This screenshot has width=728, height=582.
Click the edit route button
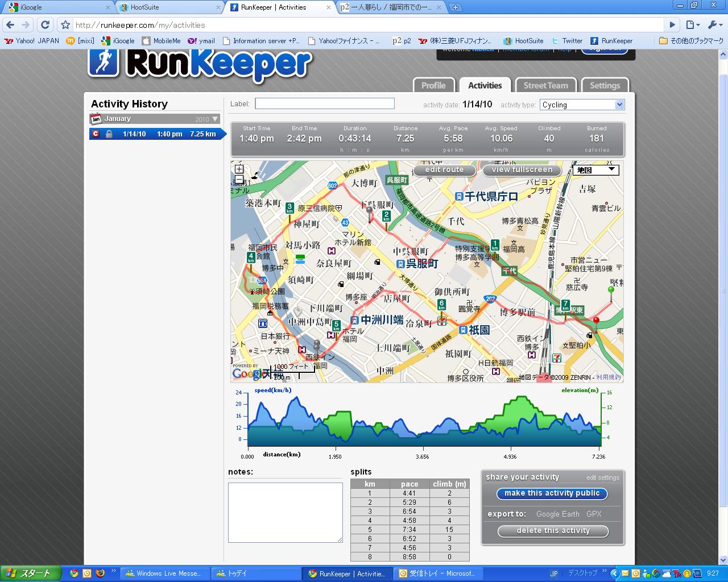click(445, 170)
